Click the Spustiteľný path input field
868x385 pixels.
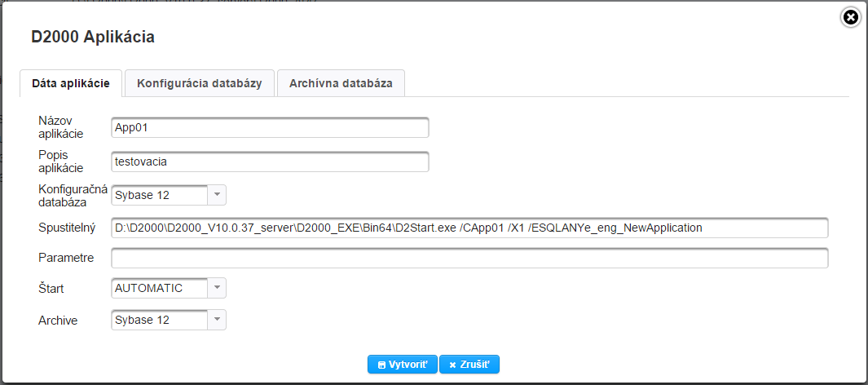pos(469,228)
